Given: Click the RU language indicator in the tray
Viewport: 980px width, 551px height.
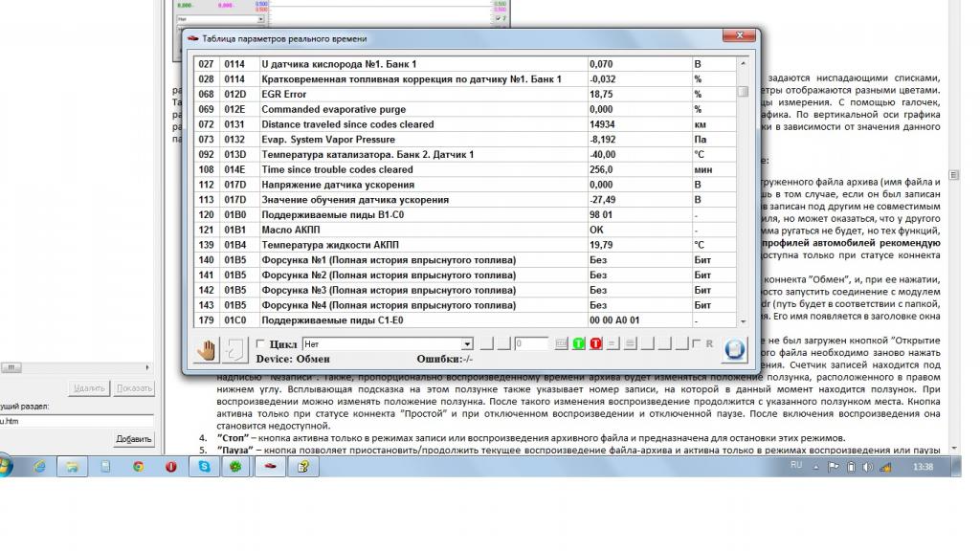Looking at the screenshot, I should point(796,466).
